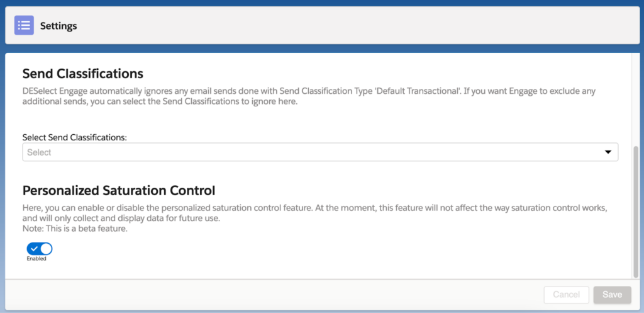Screen dimensions: 644x313
Task: Click the Settings title in the header
Action: [58, 26]
